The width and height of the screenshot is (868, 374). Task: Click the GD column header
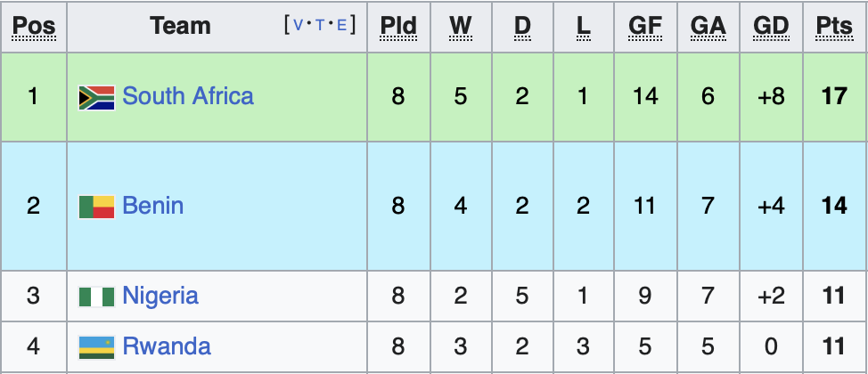pos(771,27)
